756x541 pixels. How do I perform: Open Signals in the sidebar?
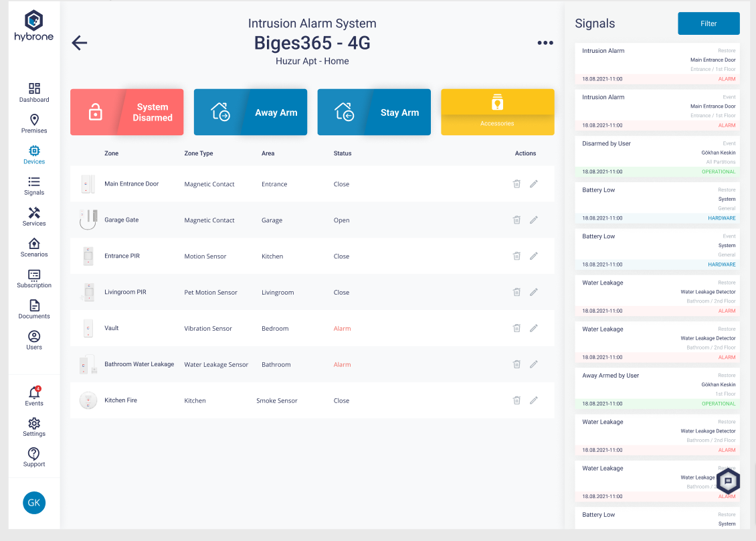[x=34, y=186]
